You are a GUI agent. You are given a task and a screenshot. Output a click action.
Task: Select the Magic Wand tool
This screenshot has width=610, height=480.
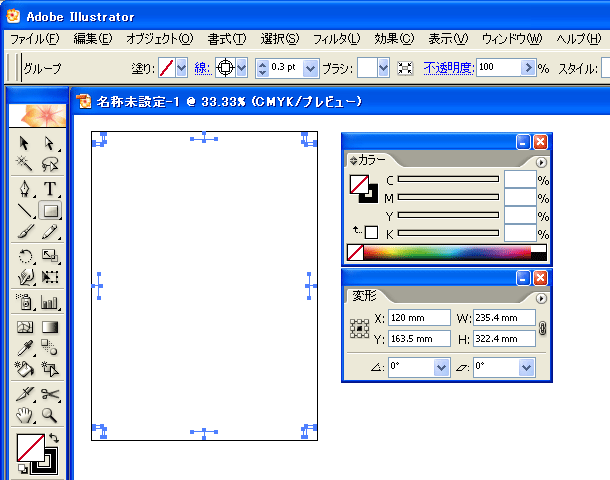(24, 164)
